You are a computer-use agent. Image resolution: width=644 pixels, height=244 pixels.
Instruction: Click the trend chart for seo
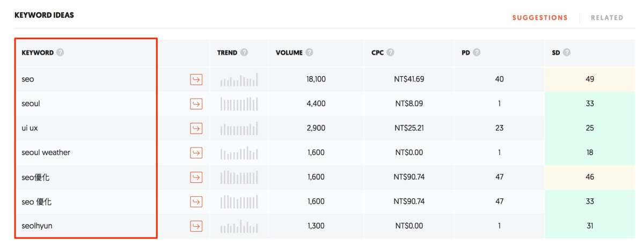[239, 80]
